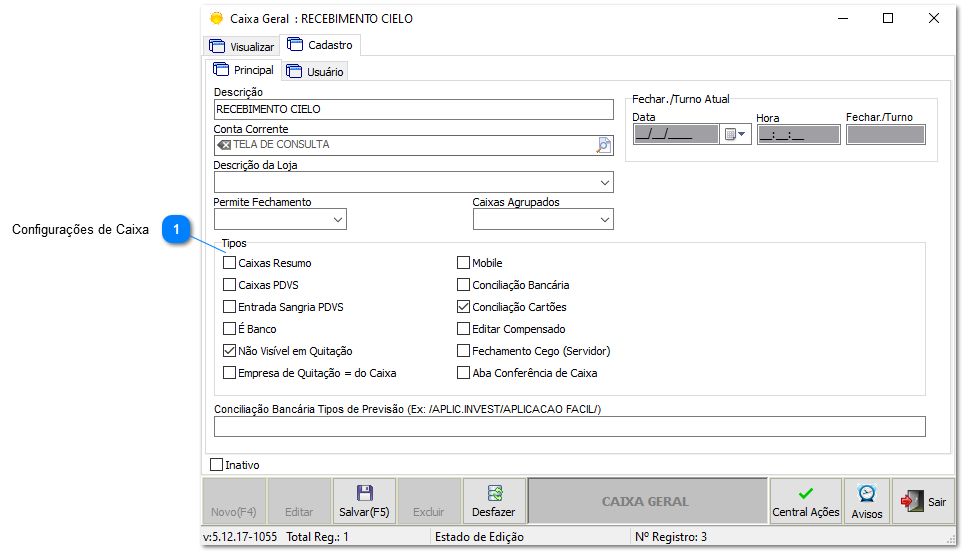Switch to the Visualizar tab
The height and width of the screenshot is (554, 965).
point(242,46)
